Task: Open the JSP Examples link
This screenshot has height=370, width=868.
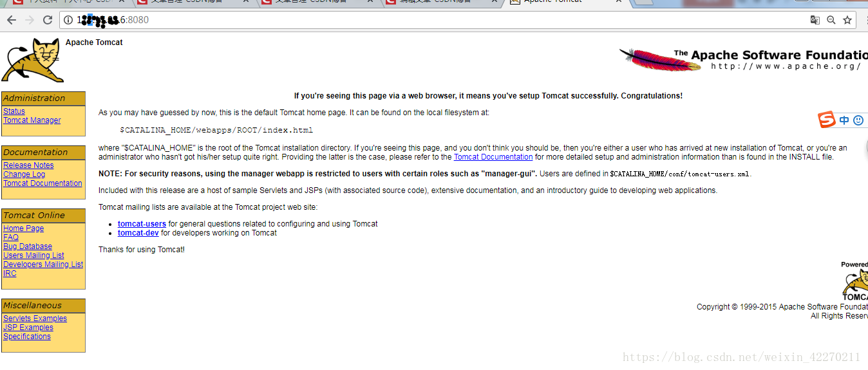Action: [x=28, y=328]
